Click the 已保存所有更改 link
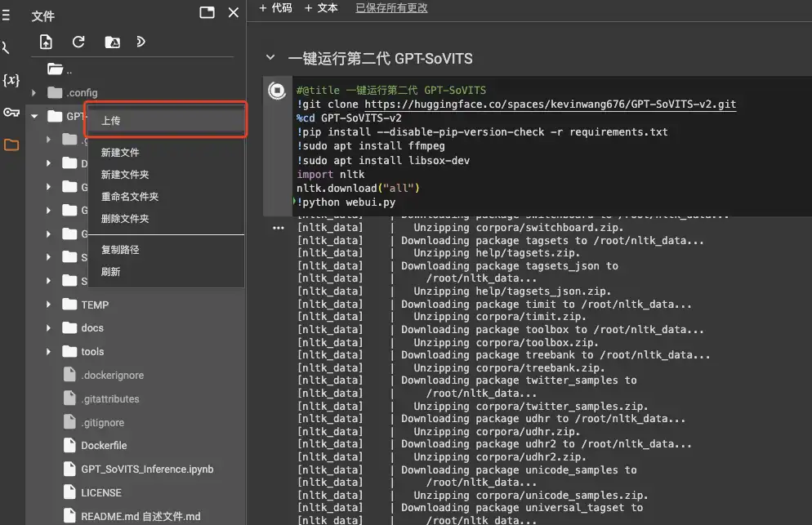The image size is (812, 525). (391, 8)
